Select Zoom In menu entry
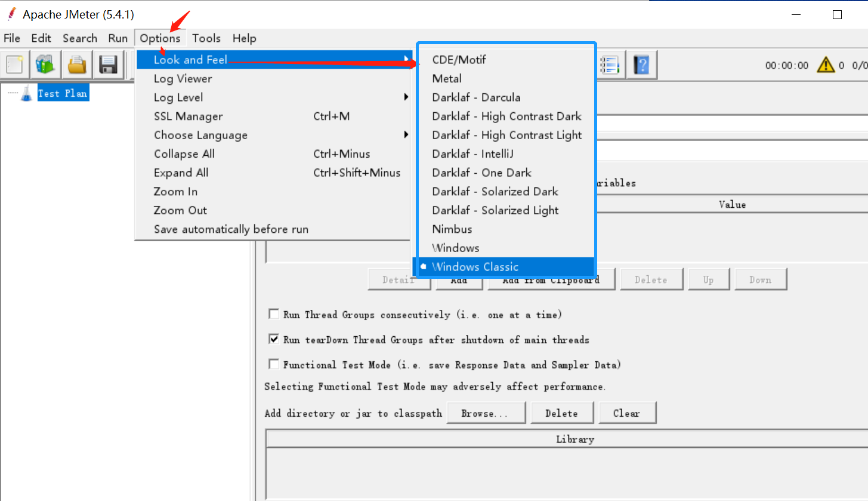Screen dimensions: 868x501 point(274,192)
